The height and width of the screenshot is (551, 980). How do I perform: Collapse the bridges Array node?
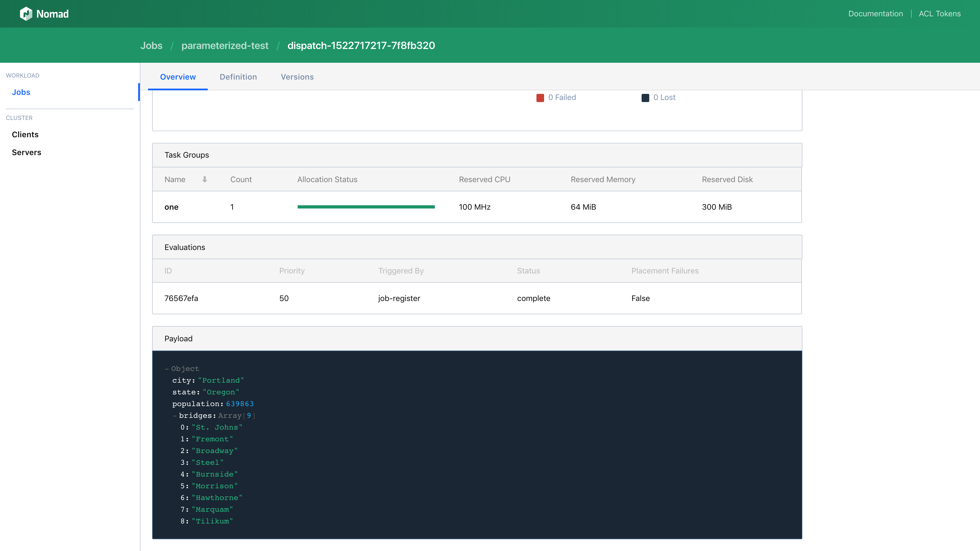pyautogui.click(x=175, y=416)
